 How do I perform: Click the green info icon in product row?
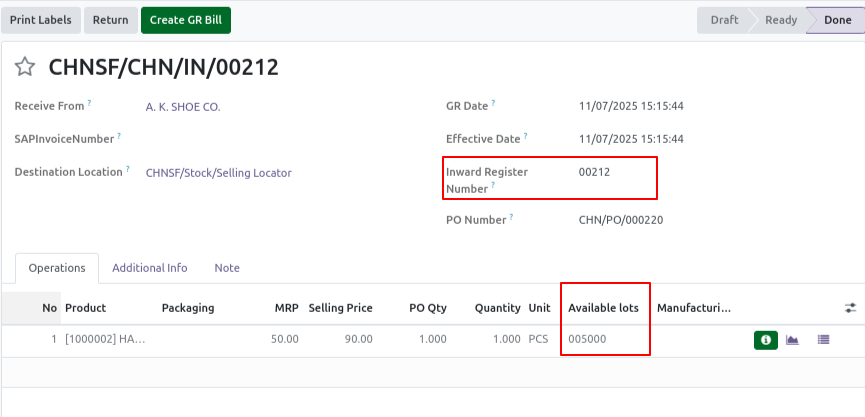point(766,340)
